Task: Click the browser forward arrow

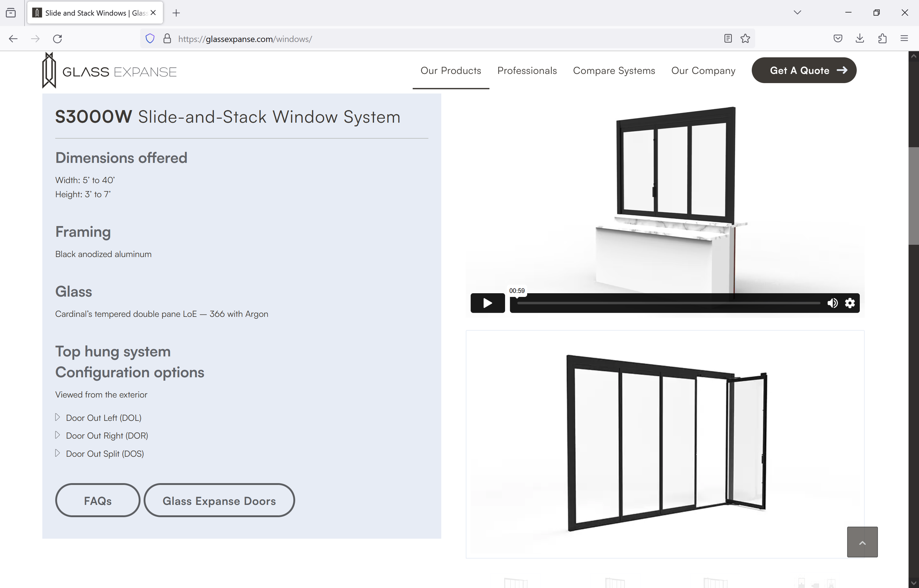Action: (35, 39)
